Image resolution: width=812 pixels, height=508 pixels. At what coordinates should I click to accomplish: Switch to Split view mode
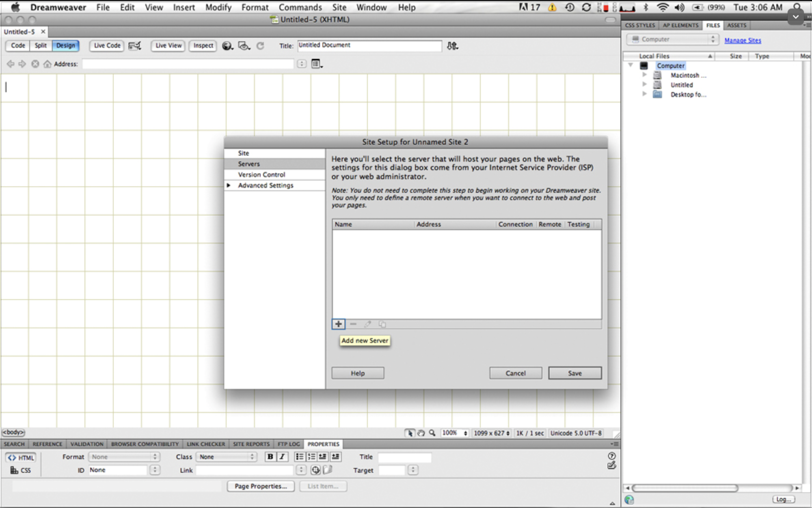41,45
